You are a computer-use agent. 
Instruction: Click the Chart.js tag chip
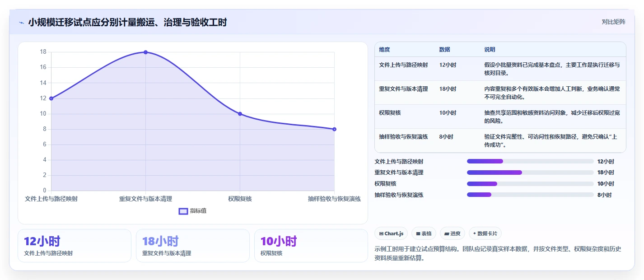(x=391, y=233)
